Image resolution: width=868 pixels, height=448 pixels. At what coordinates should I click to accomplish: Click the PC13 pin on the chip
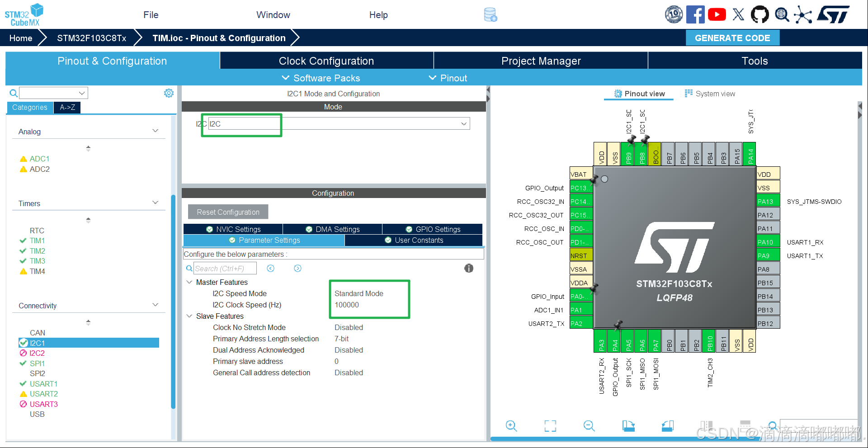pos(581,188)
